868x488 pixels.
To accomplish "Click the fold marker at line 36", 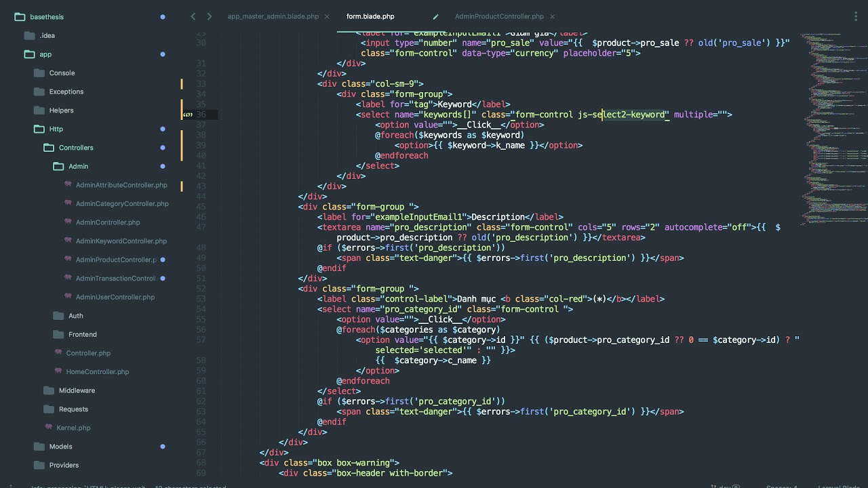I will tap(188, 115).
